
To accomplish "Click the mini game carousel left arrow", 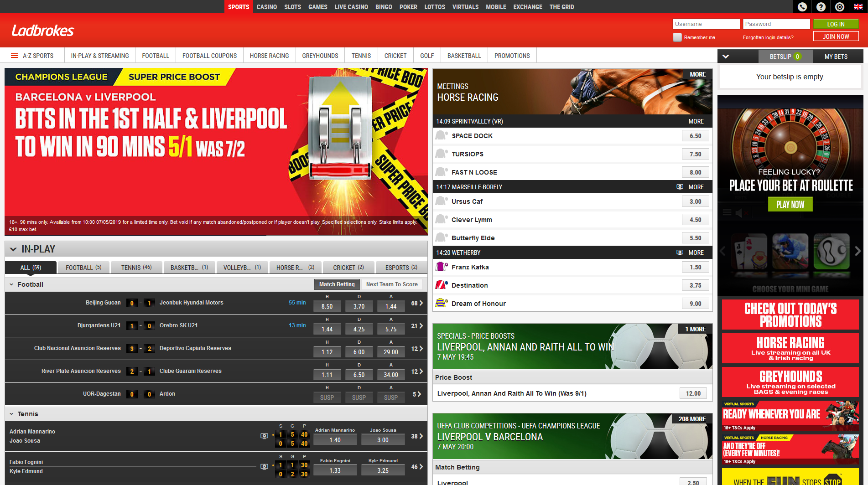I will tap(723, 251).
